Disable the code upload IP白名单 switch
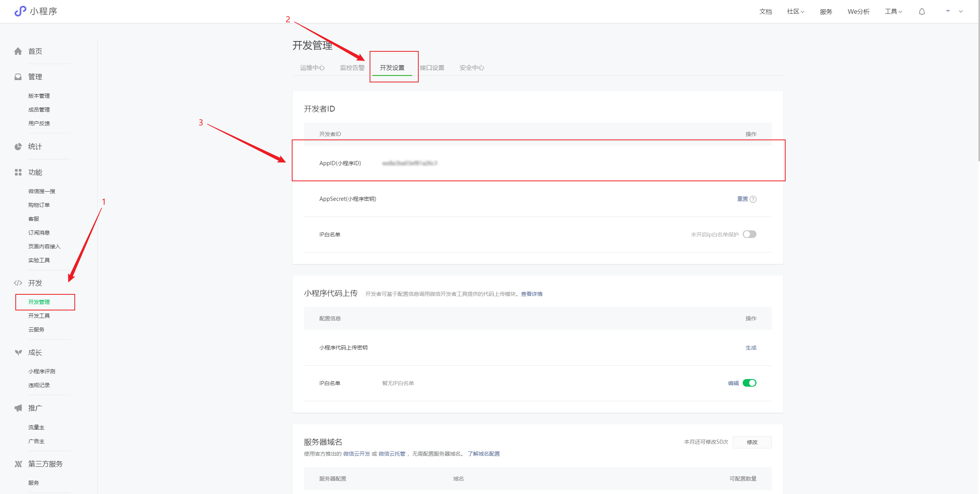980x494 pixels. [x=749, y=383]
